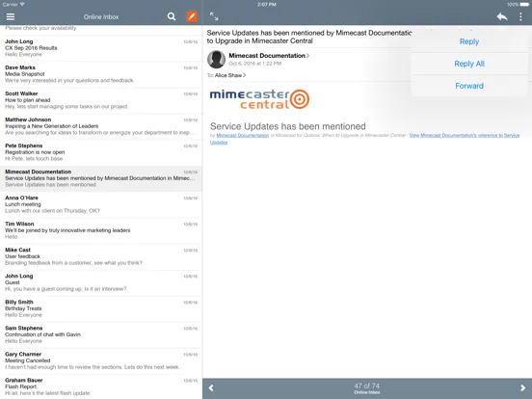Open Mike Cast's User feedback email
Viewport: 532px width, 399px height.
(x=101, y=256)
